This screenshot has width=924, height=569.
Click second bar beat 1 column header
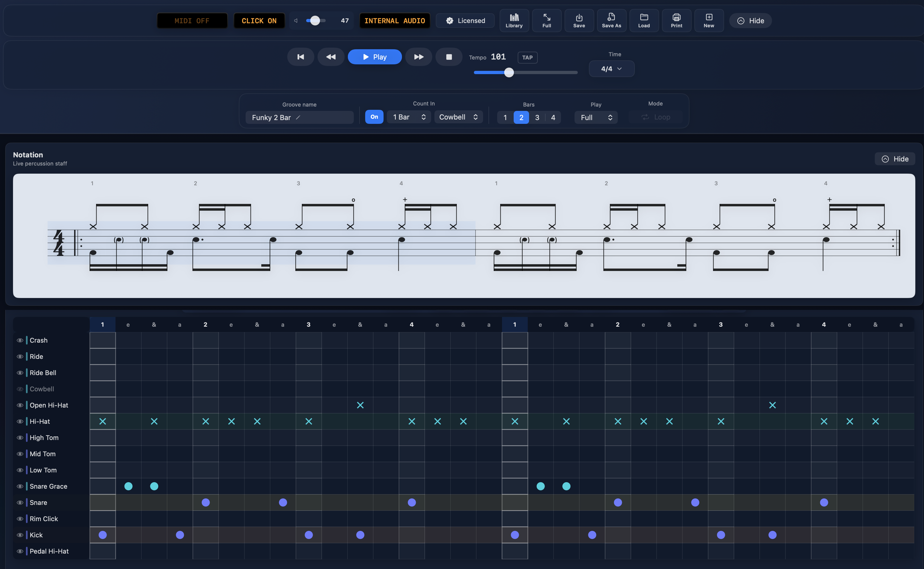[x=514, y=325]
